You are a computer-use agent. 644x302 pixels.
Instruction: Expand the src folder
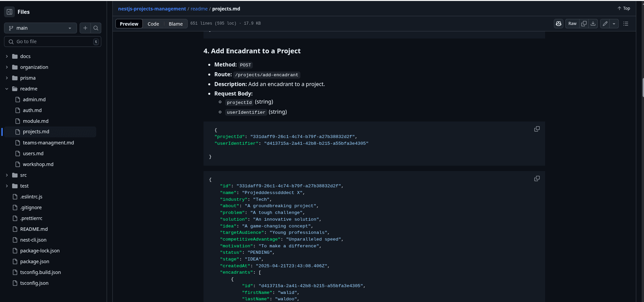click(7, 175)
